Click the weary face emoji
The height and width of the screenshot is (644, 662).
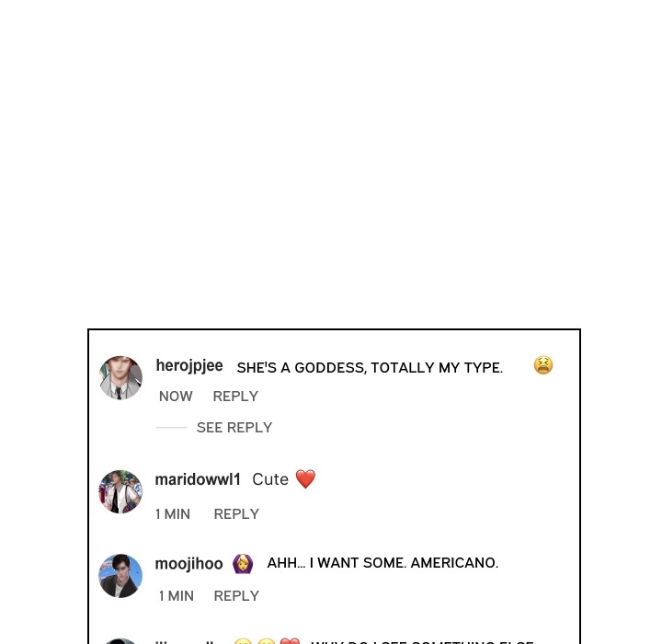(543, 365)
